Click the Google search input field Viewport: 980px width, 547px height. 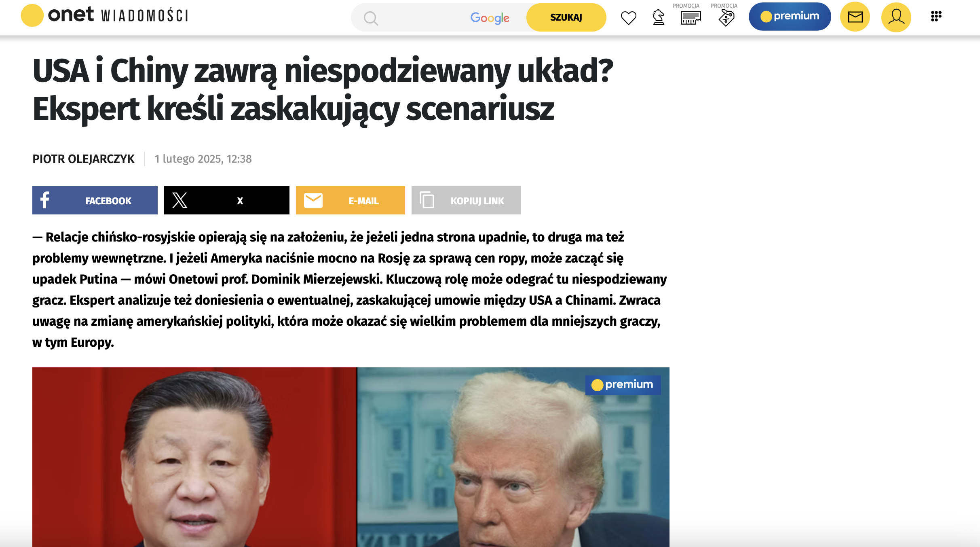click(439, 17)
